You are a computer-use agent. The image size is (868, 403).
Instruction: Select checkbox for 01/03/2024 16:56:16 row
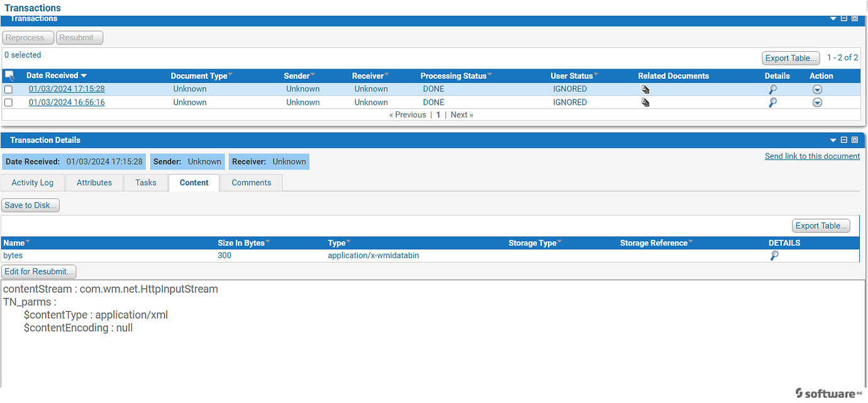(9, 103)
